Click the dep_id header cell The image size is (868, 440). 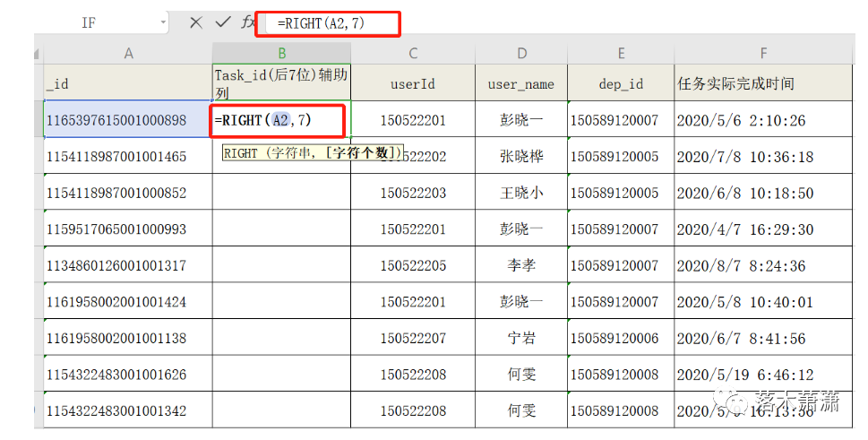(621, 82)
